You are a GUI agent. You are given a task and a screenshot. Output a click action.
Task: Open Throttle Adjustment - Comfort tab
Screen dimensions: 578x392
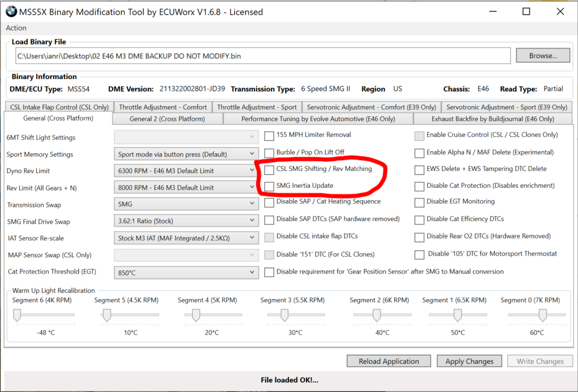[x=163, y=107]
